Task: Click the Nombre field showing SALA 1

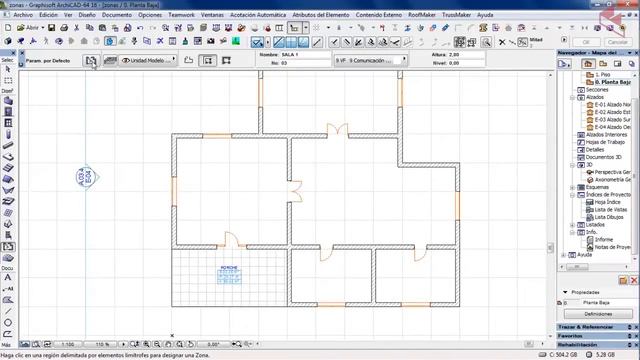Action: click(305, 54)
